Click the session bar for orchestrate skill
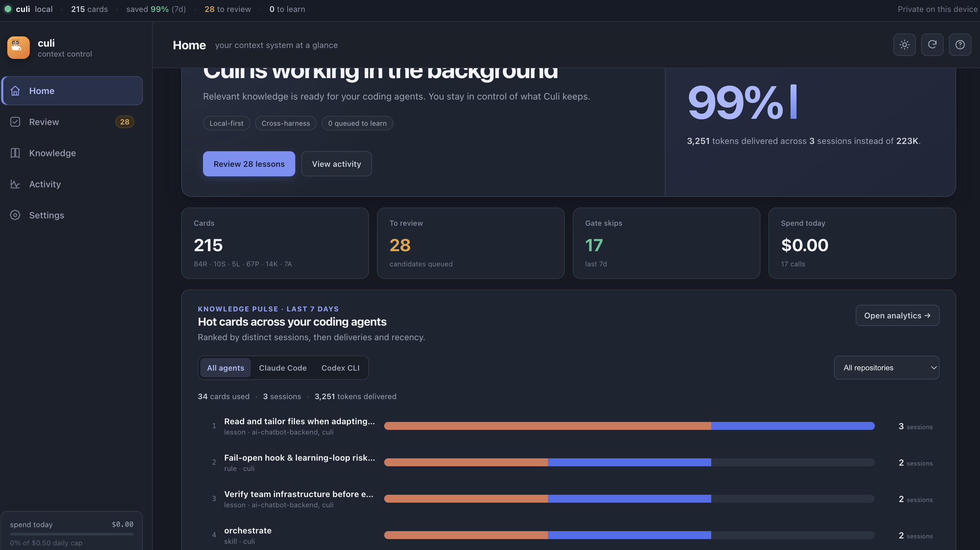 pyautogui.click(x=629, y=535)
